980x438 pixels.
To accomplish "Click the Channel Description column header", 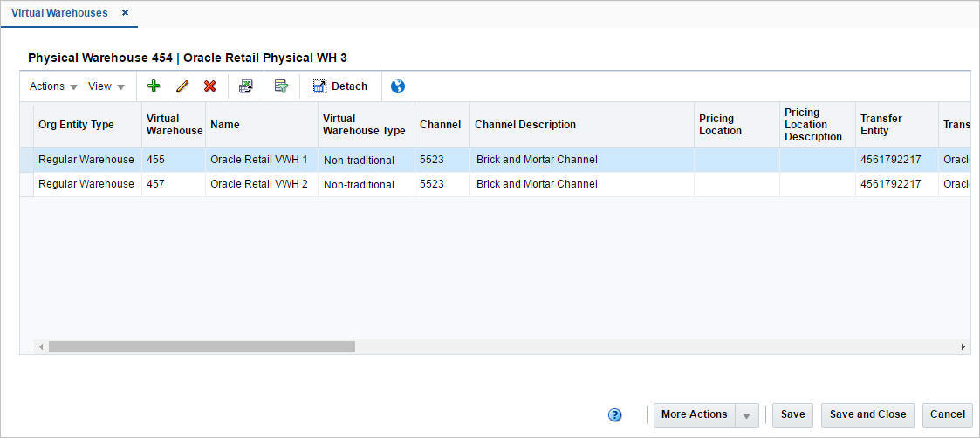I will pyautogui.click(x=582, y=125).
